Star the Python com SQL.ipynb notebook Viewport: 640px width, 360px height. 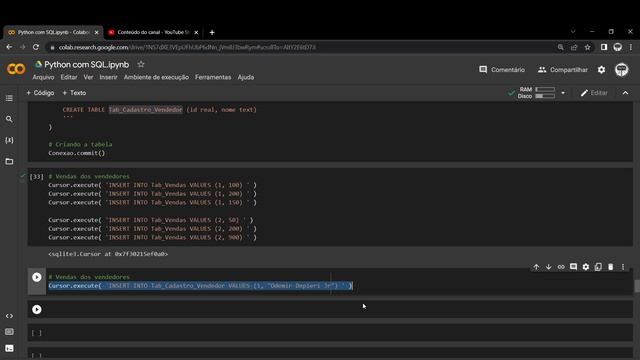[x=141, y=64]
